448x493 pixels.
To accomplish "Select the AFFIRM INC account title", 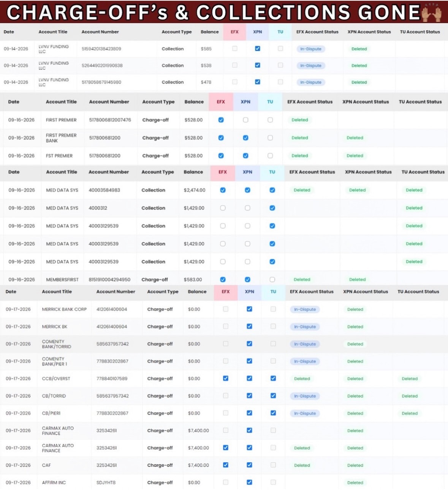I will pyautogui.click(x=54, y=483).
